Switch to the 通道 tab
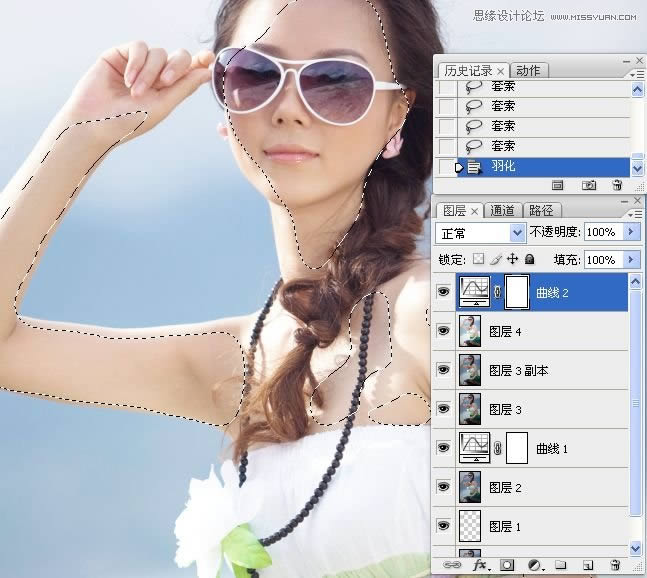 point(504,211)
